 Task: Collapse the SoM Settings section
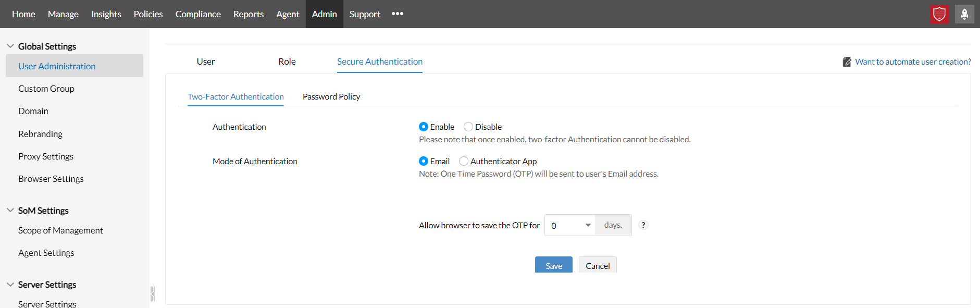click(10, 210)
